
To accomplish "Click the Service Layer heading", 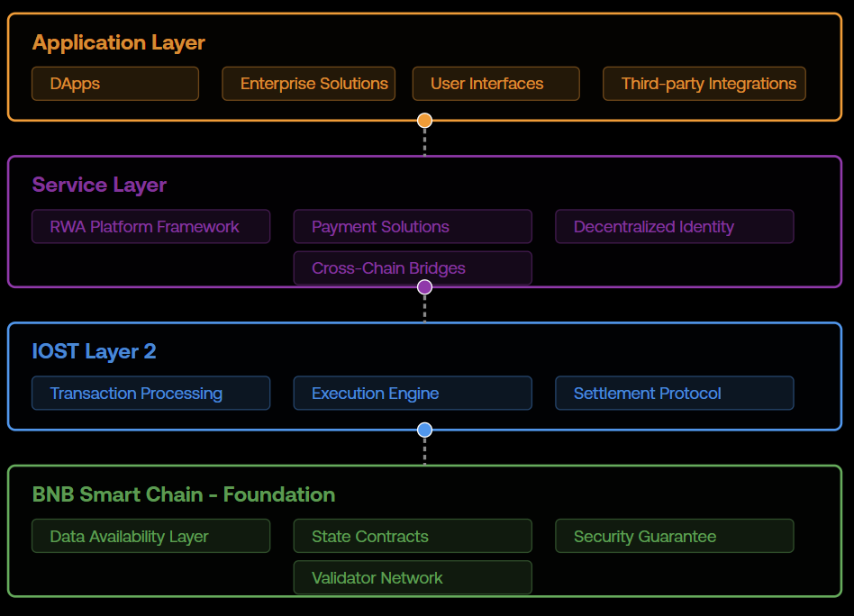I will point(99,185).
